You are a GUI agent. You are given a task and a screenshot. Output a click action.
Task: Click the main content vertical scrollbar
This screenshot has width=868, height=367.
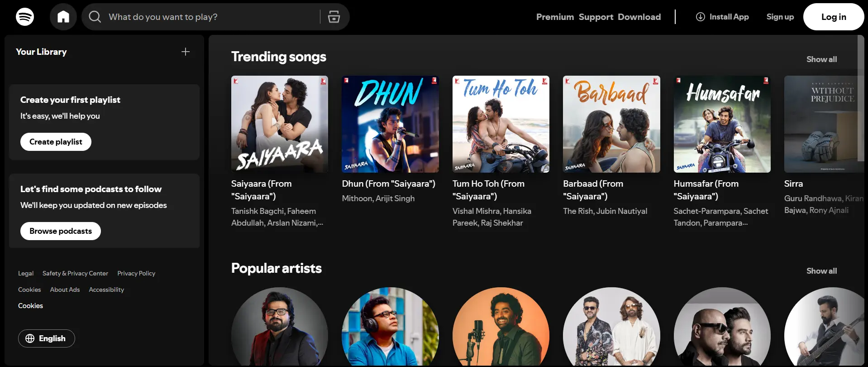coord(861,98)
